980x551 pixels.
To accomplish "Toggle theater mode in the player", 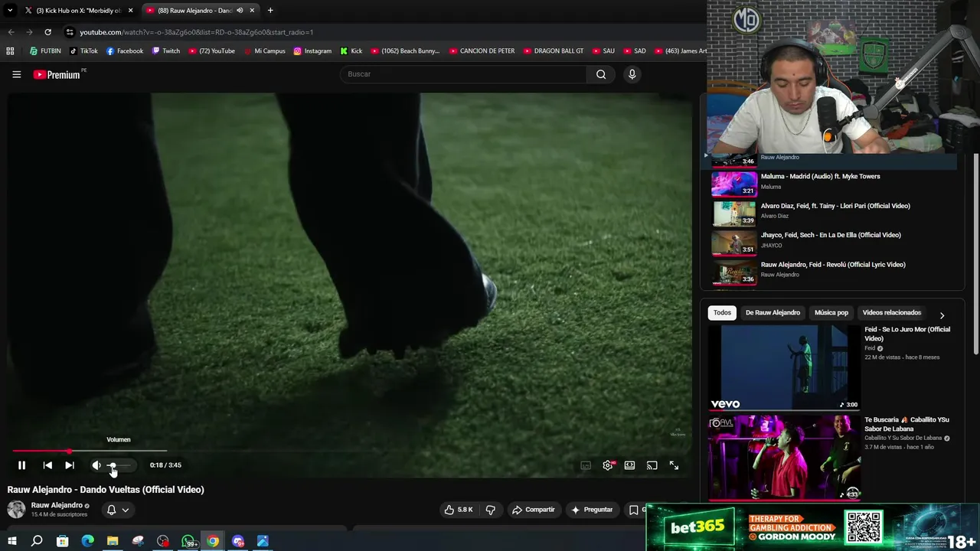I will 629,465.
